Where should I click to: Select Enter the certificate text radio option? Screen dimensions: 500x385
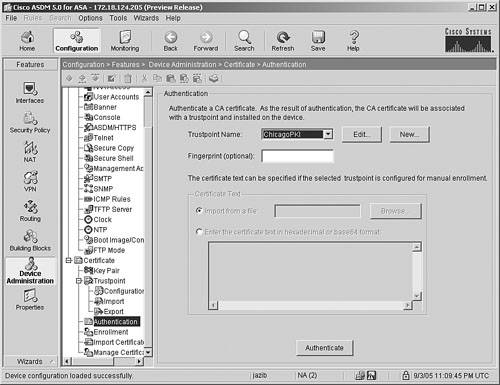199,232
